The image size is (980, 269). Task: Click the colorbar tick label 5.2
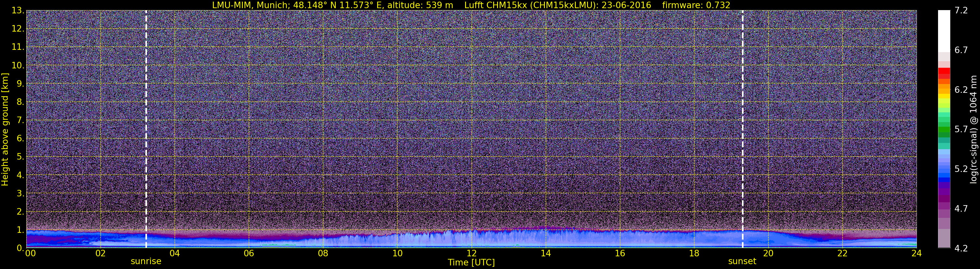click(961, 169)
